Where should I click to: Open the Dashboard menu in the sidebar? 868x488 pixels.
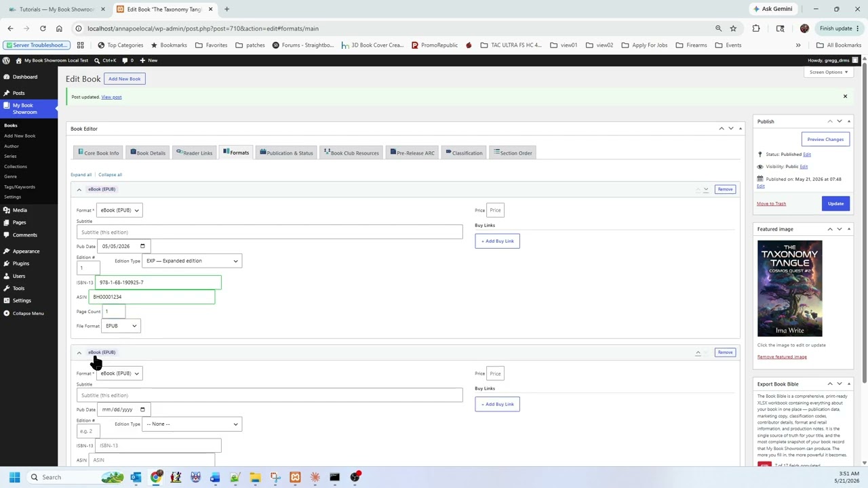click(x=25, y=77)
